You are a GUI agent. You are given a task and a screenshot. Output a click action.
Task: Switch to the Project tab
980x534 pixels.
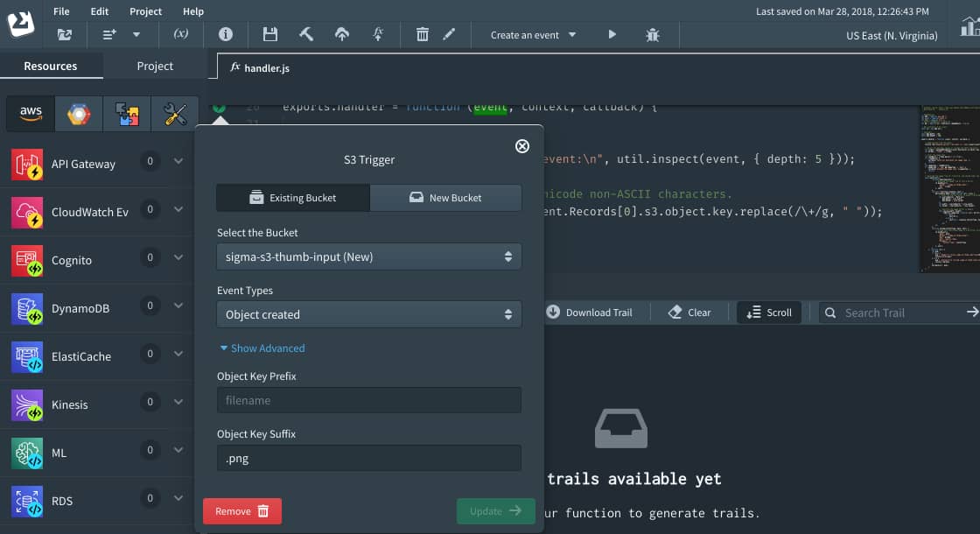click(x=155, y=66)
